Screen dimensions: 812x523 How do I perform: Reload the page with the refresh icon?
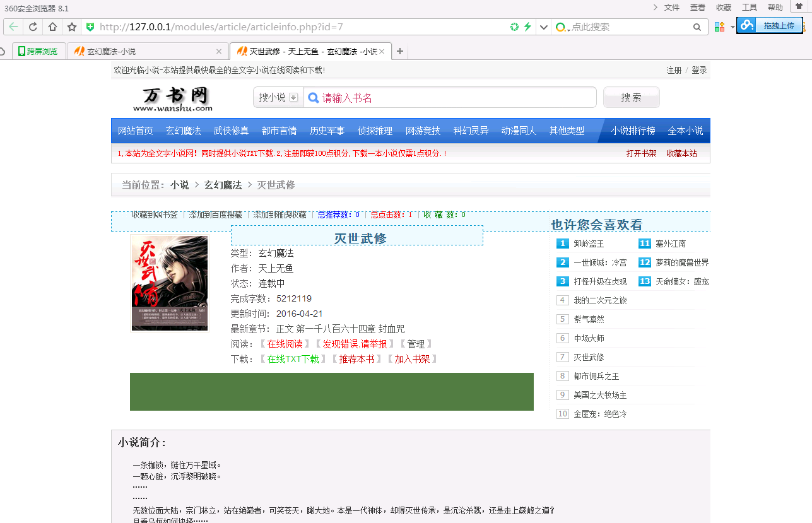coord(33,27)
